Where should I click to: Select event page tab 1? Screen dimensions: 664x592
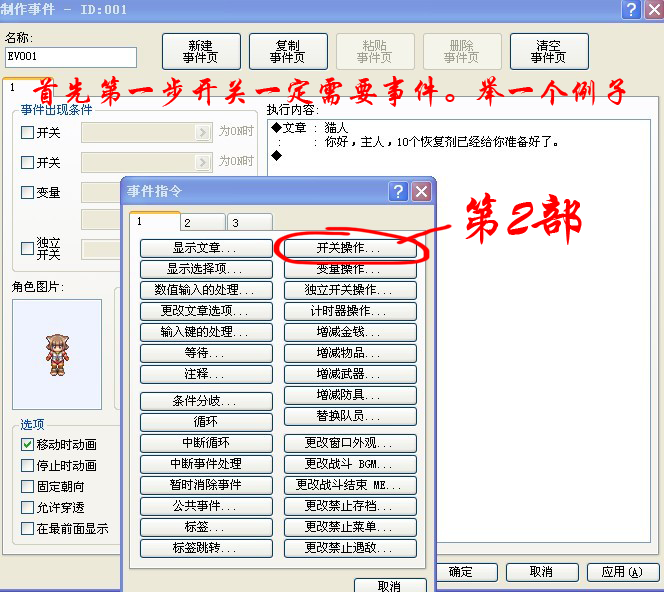click(28, 87)
